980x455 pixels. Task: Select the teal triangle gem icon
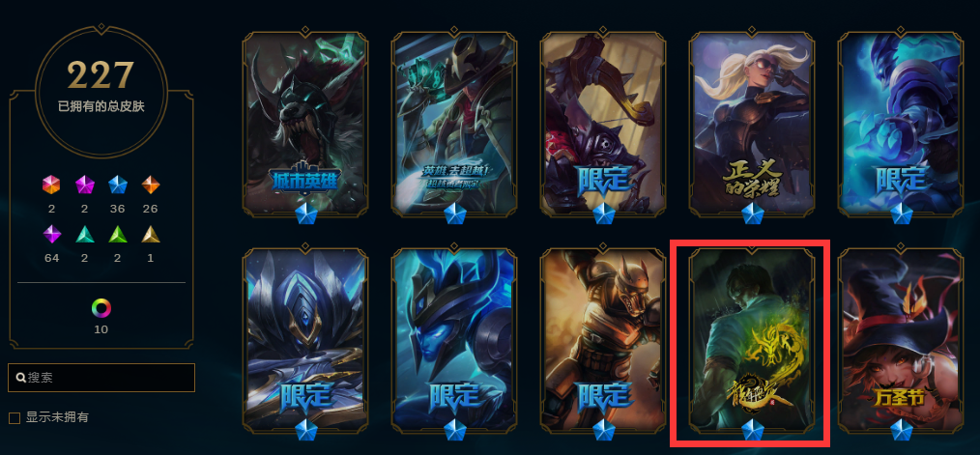tap(84, 235)
